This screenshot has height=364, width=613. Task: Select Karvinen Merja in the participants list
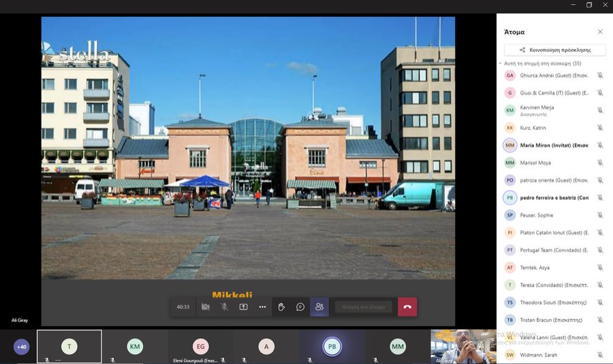click(538, 110)
